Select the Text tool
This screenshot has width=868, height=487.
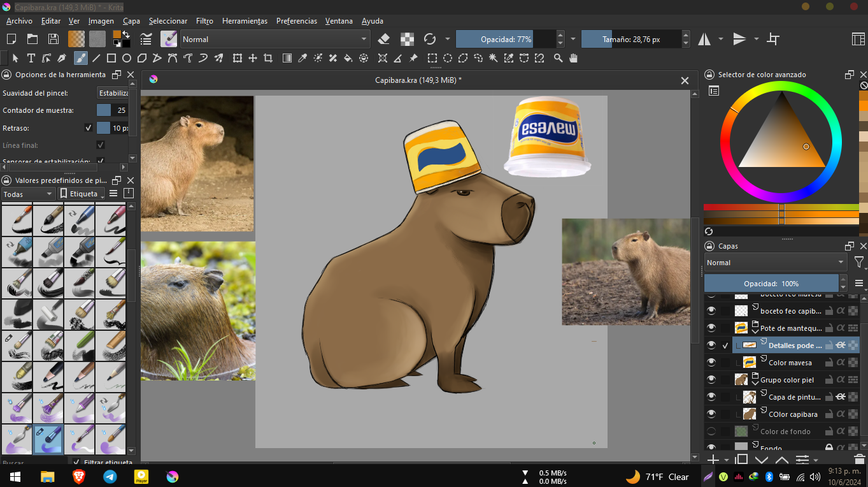click(31, 58)
